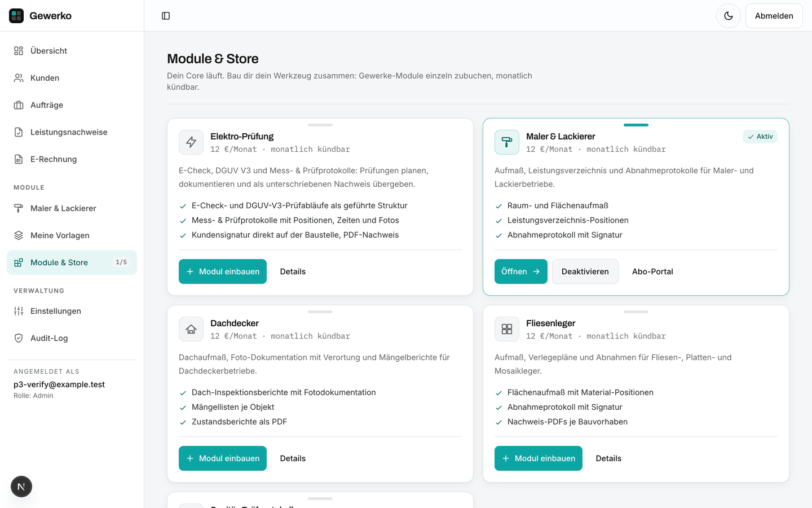Click the Next.js dev tools N button
Image resolution: width=812 pixels, height=508 pixels.
click(x=21, y=487)
